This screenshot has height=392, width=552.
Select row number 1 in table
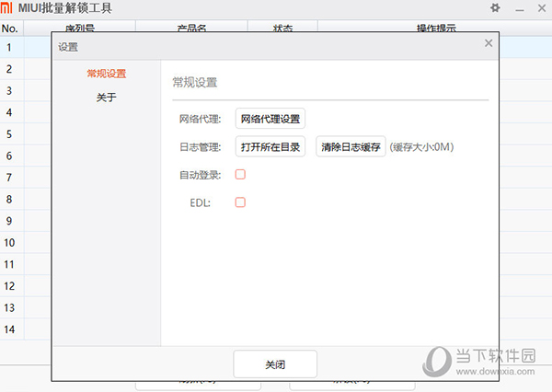9,47
